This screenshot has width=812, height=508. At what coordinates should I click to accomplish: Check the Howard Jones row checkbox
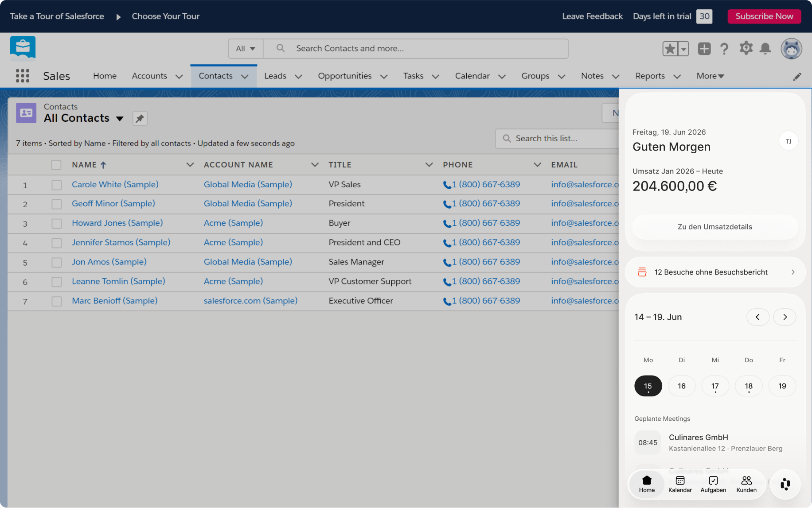point(57,224)
